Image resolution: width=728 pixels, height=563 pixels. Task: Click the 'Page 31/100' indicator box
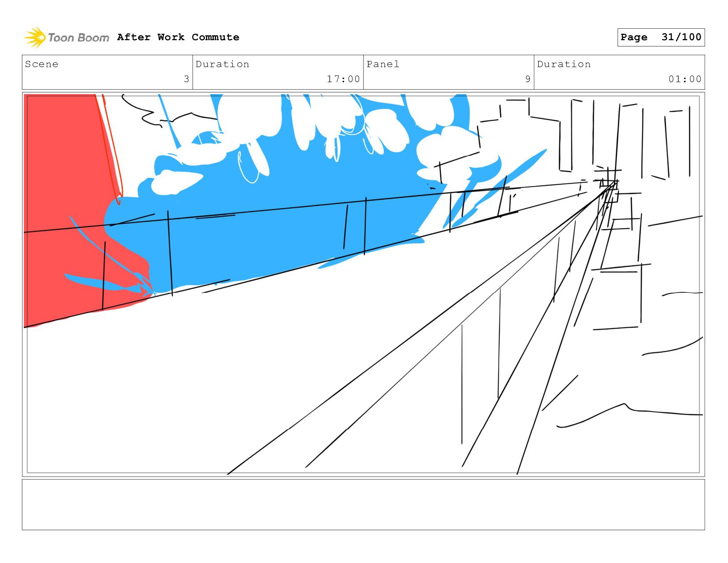(661, 37)
